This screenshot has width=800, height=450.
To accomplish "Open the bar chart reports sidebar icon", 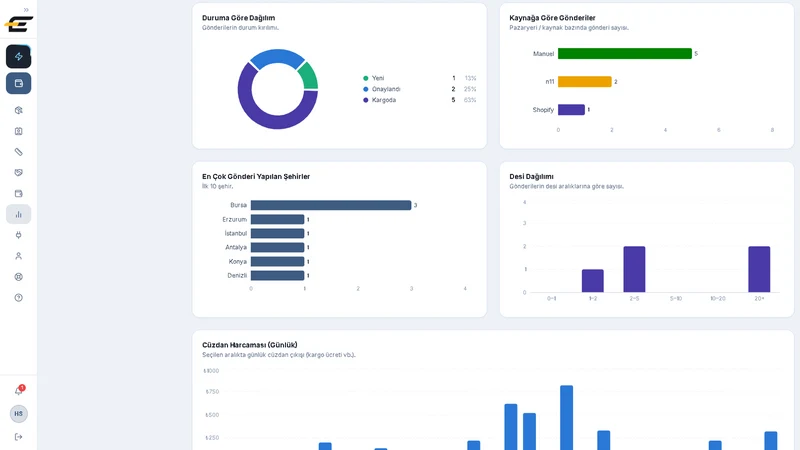I will coord(18,214).
